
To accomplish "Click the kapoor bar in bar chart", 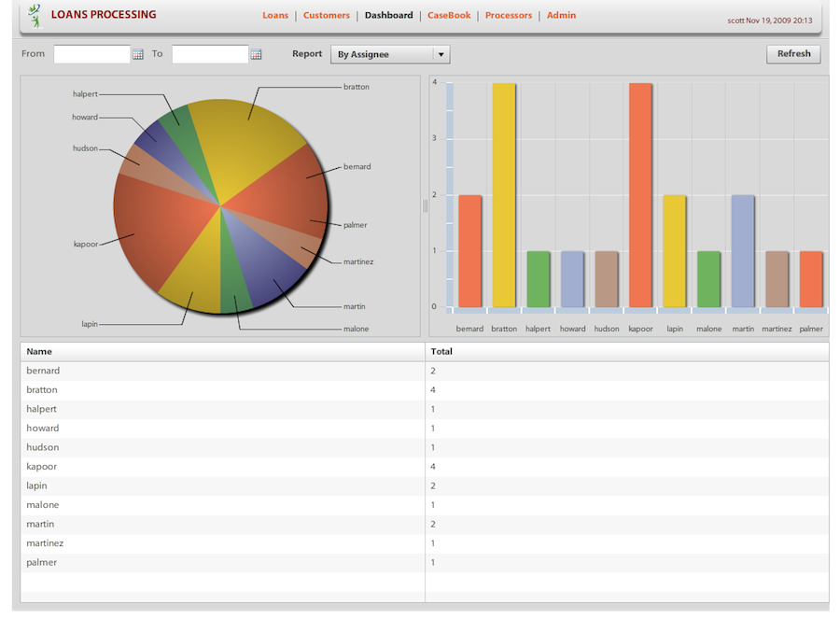I will (x=640, y=195).
